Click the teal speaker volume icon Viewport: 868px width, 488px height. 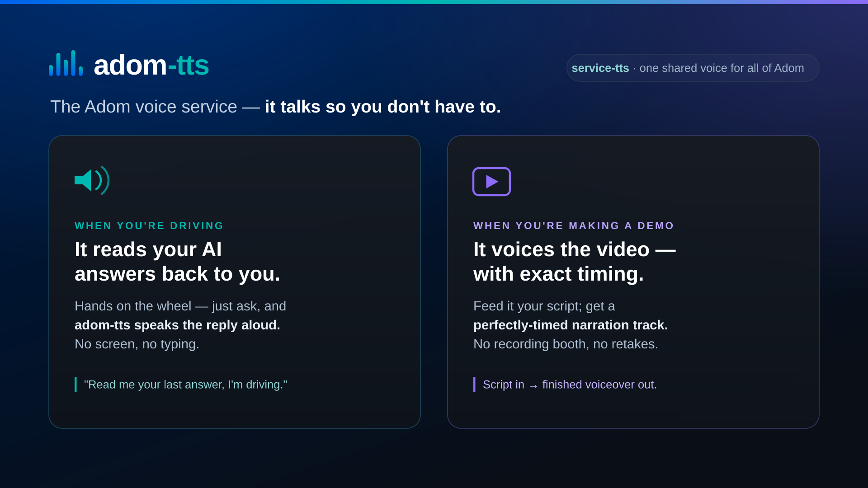92,180
